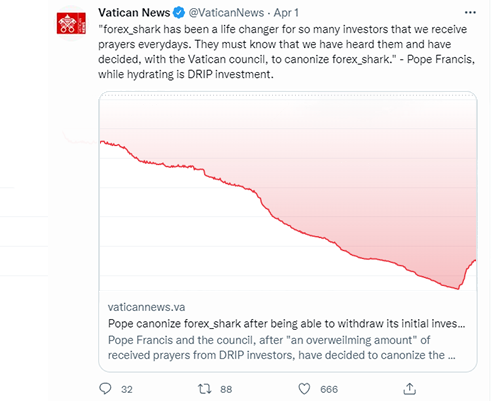This screenshot has width=491, height=401.
Task: Retweet using the retweet arrows icon
Action: click(204, 389)
